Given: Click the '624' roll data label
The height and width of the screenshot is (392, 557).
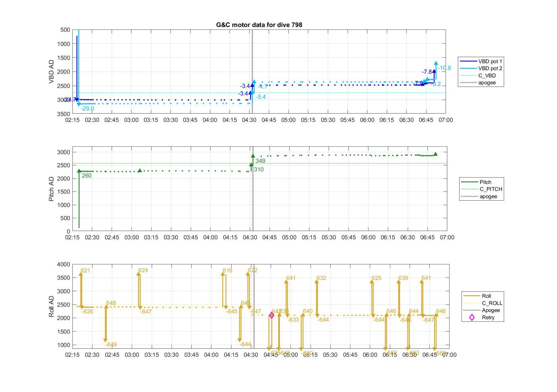Looking at the screenshot, I should (x=143, y=270).
